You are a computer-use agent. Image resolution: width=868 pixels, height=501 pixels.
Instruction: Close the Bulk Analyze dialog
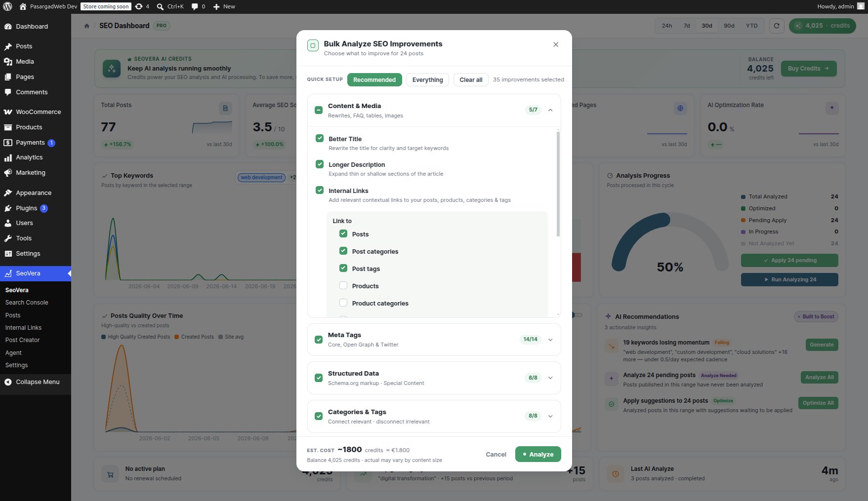coord(556,44)
